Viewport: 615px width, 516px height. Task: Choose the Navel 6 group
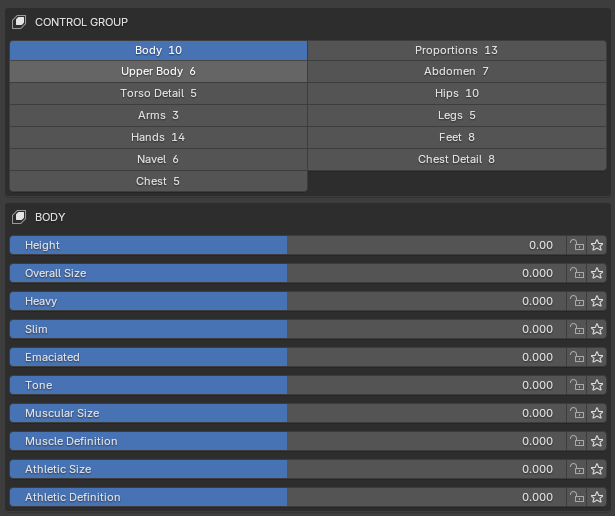pos(158,159)
